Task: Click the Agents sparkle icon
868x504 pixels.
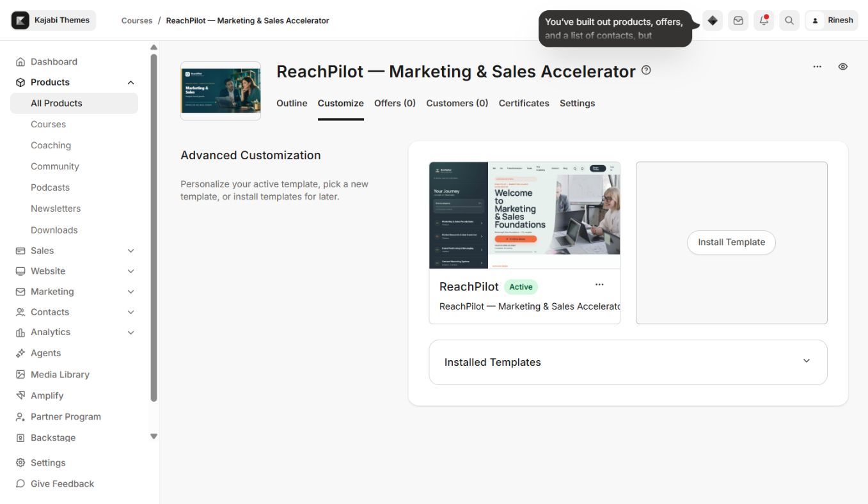Action: point(20,353)
